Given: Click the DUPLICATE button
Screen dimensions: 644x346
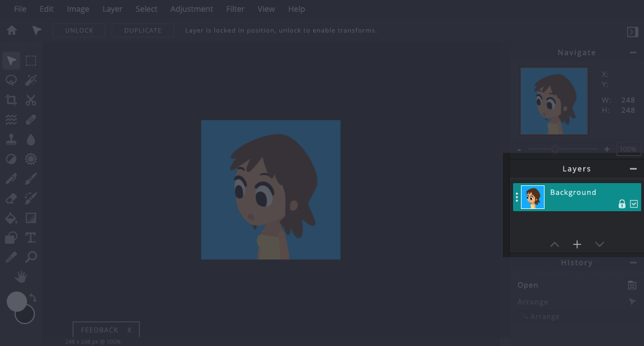Looking at the screenshot, I should click(x=143, y=30).
